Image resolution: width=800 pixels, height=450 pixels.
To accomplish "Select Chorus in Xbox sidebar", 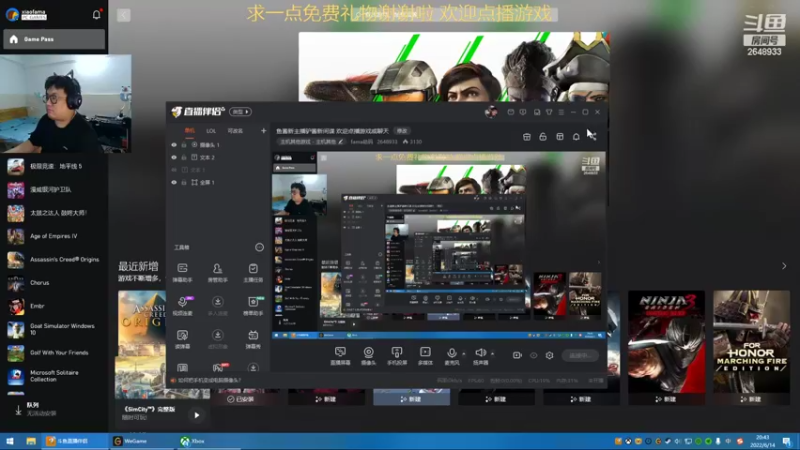I will coord(53,283).
